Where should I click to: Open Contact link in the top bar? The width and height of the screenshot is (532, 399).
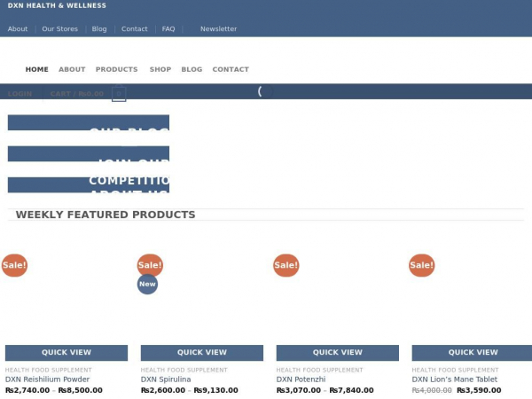click(135, 29)
